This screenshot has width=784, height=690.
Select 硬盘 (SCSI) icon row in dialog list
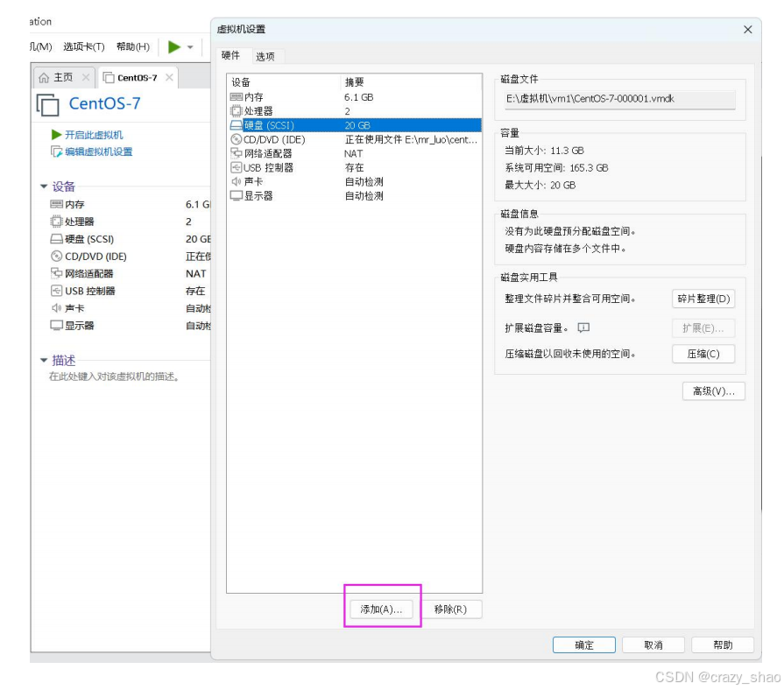click(236, 125)
